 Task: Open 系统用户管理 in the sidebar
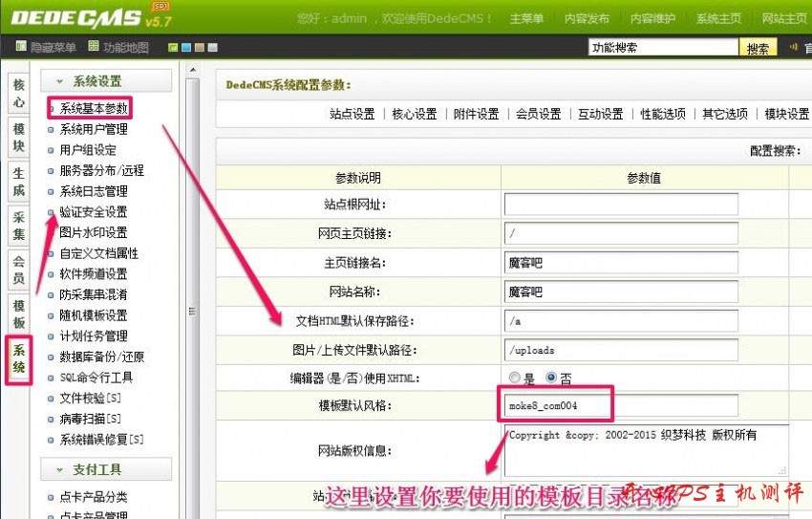[94, 129]
